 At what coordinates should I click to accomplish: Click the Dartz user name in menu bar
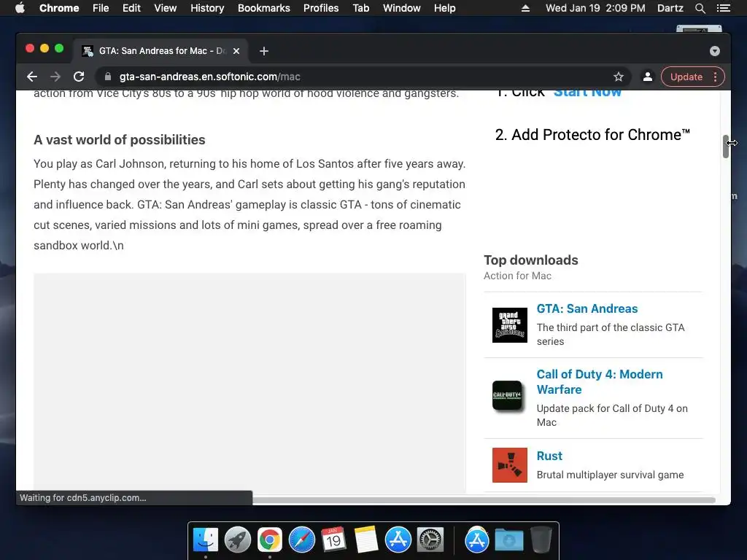click(x=670, y=8)
